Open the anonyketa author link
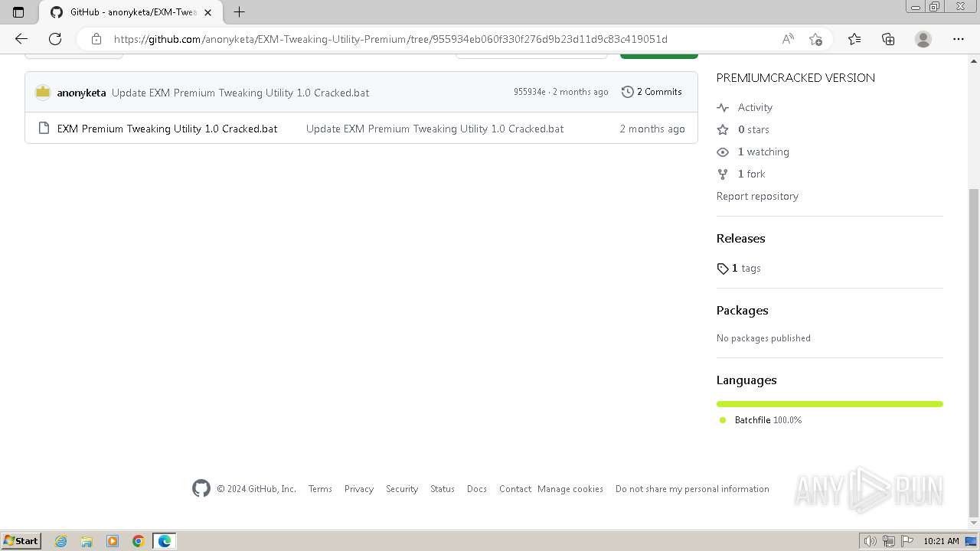 coord(81,93)
